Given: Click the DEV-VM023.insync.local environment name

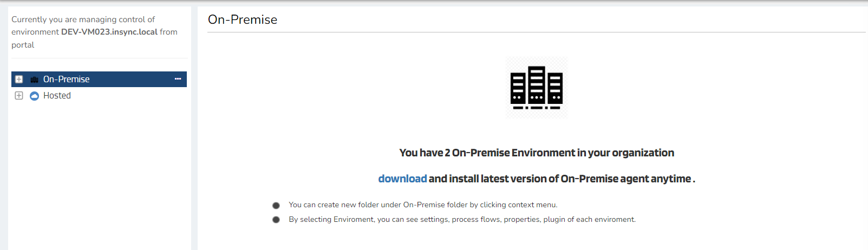Looking at the screenshot, I should (109, 32).
